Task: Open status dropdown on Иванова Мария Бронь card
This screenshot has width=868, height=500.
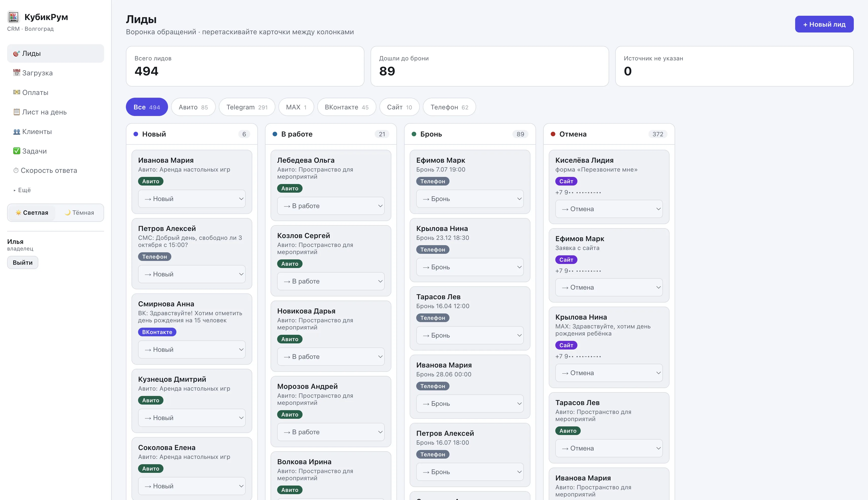Action: coord(470,404)
